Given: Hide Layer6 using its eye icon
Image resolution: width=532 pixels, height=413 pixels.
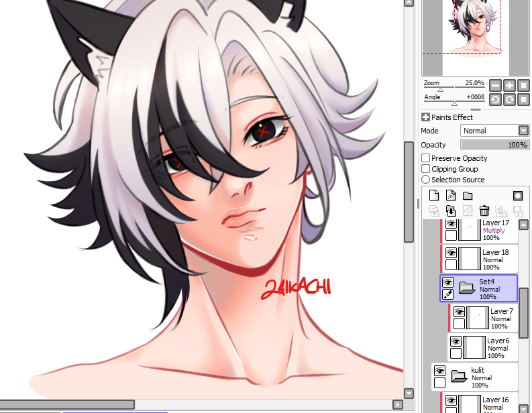Looking at the screenshot, I should pos(456,341).
